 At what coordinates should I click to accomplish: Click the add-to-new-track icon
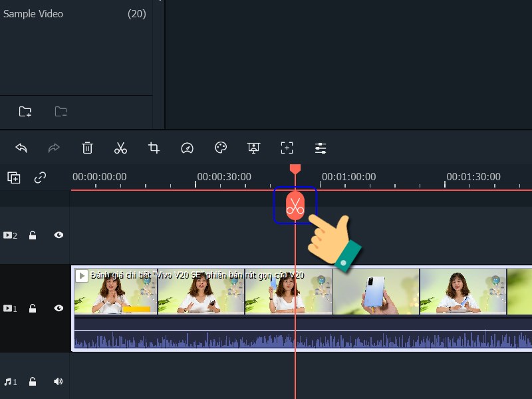(14, 178)
